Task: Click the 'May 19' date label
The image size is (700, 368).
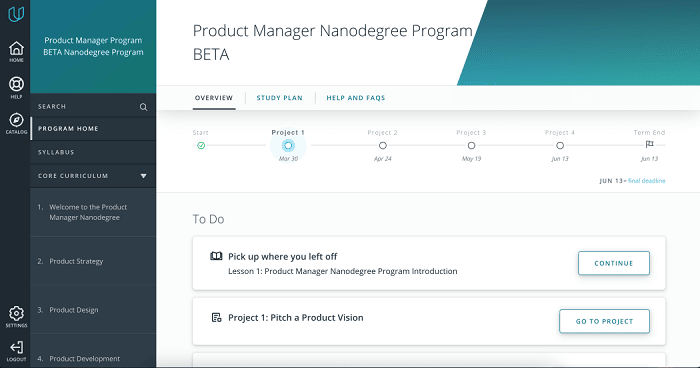Action: click(471, 159)
